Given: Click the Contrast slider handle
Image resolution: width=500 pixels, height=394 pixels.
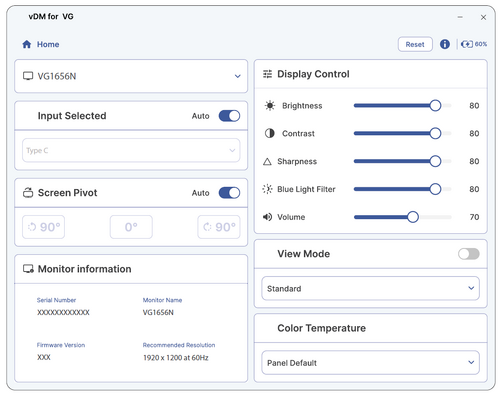Looking at the screenshot, I should (435, 133).
